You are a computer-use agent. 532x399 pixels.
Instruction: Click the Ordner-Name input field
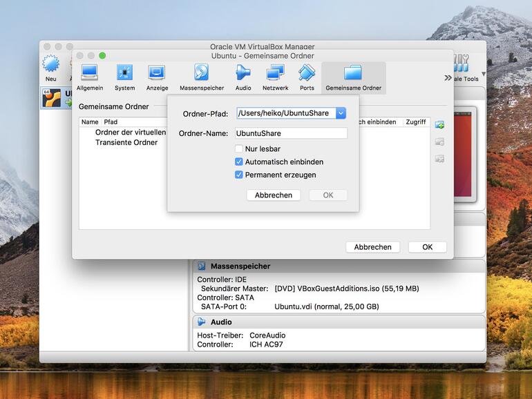(291, 133)
